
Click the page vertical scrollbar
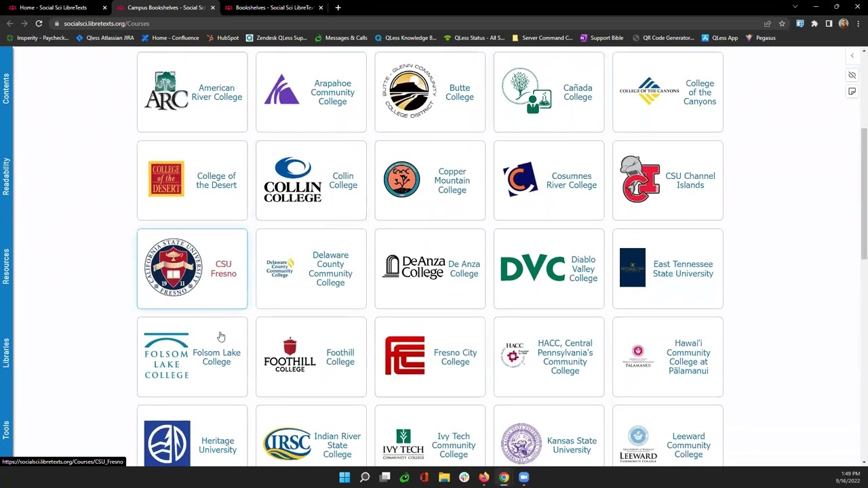(863, 193)
